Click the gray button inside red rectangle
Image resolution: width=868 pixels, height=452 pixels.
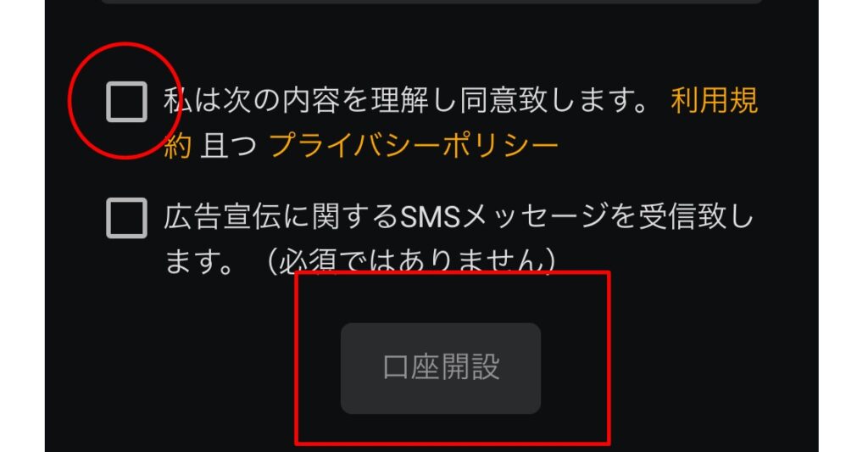click(x=441, y=368)
